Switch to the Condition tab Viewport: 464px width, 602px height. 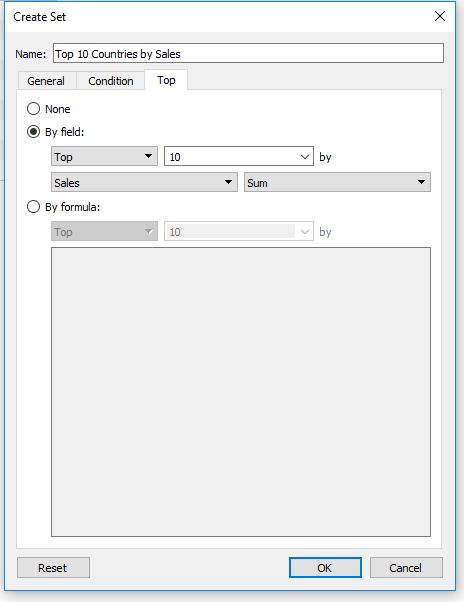tap(111, 81)
